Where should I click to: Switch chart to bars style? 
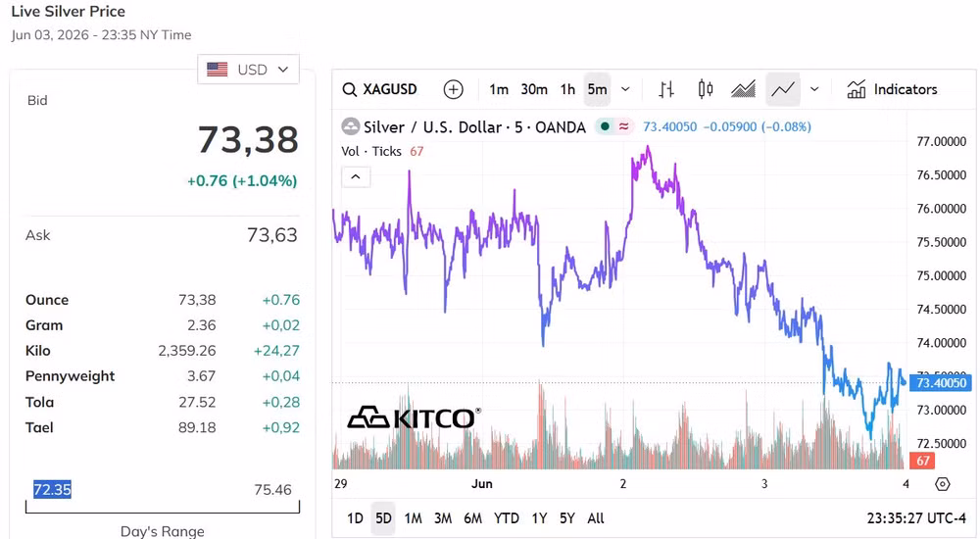(x=666, y=89)
